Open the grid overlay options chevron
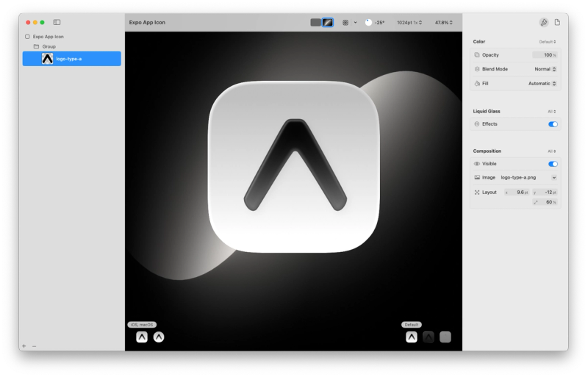The width and height of the screenshot is (588, 377). coord(355,23)
